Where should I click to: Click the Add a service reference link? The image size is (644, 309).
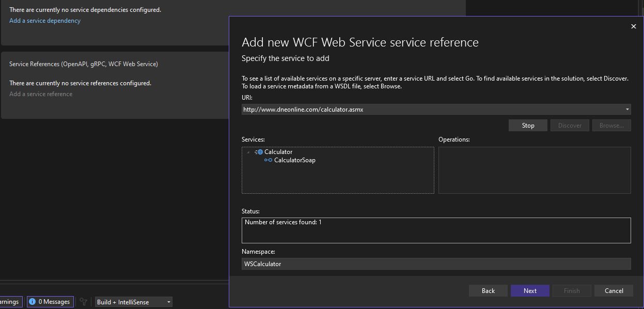click(x=40, y=94)
